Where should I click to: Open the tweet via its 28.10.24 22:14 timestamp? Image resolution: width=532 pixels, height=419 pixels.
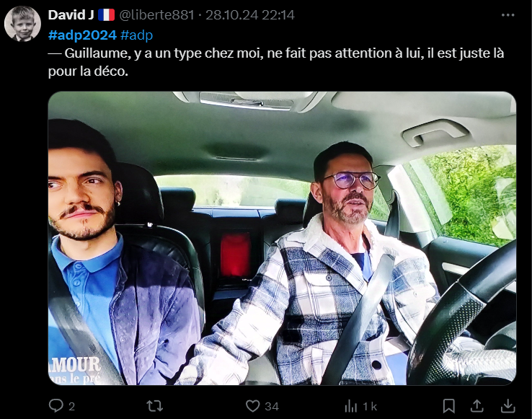tap(250, 15)
